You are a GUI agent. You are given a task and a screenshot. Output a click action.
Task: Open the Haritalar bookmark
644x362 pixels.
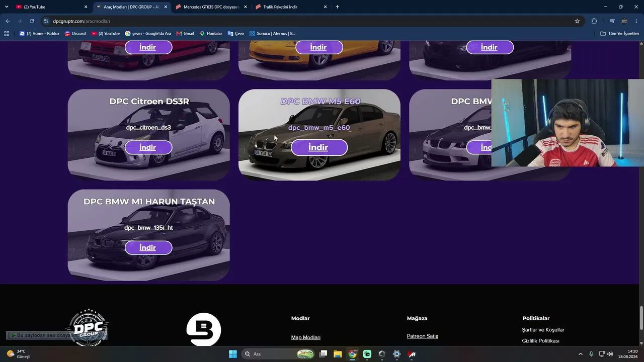[x=211, y=34]
